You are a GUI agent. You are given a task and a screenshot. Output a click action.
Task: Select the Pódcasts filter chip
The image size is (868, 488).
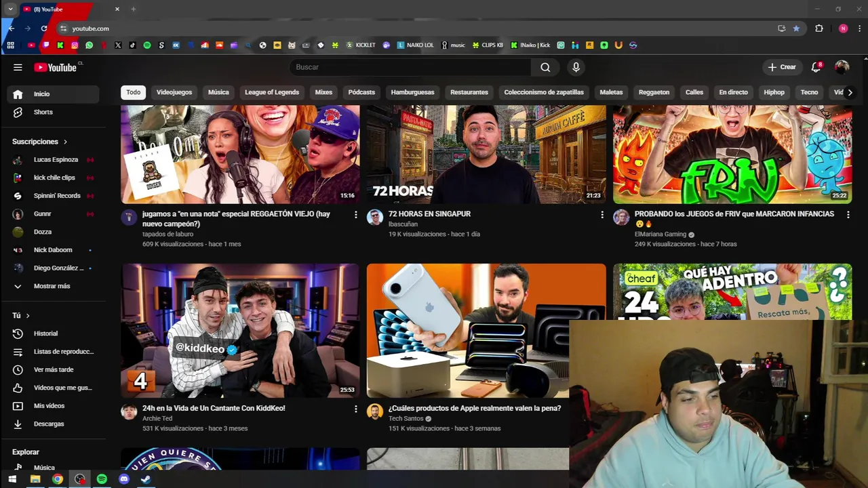tap(361, 92)
